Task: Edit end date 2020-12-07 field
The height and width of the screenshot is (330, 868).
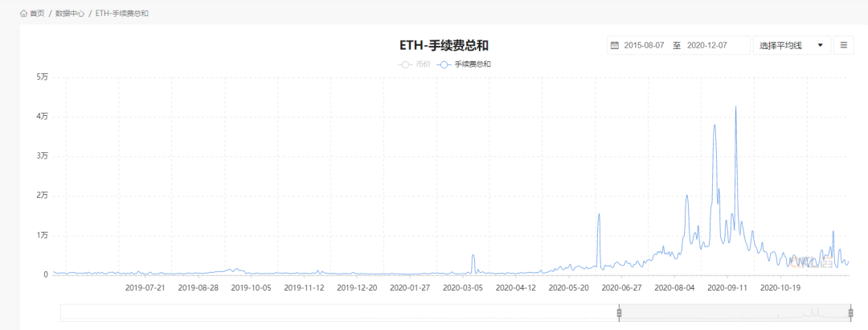Action: click(707, 46)
